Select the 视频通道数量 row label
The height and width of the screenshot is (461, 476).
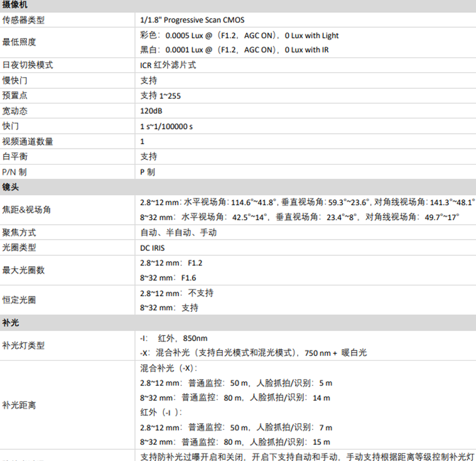pos(28,142)
